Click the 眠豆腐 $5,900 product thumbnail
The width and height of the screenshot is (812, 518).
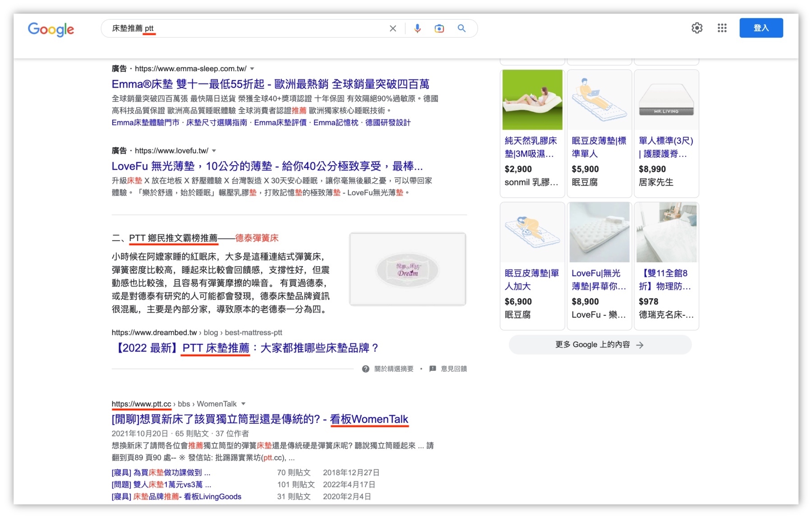coord(599,100)
